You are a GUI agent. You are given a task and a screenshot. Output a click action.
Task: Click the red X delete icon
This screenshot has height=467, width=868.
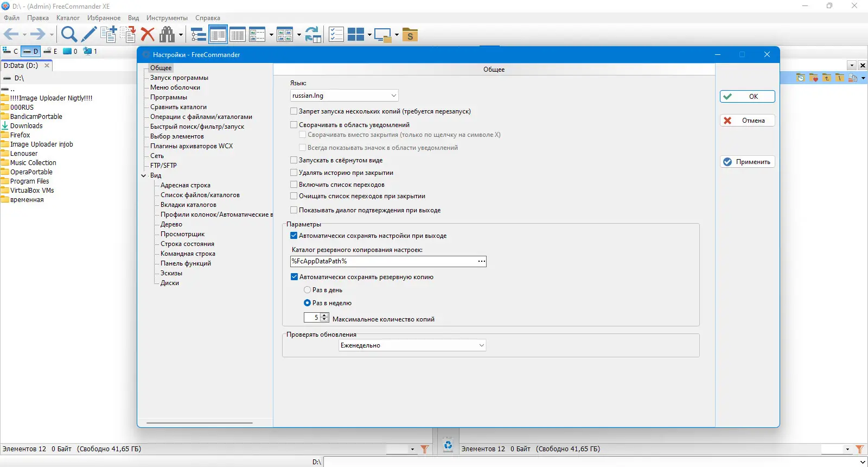point(148,35)
